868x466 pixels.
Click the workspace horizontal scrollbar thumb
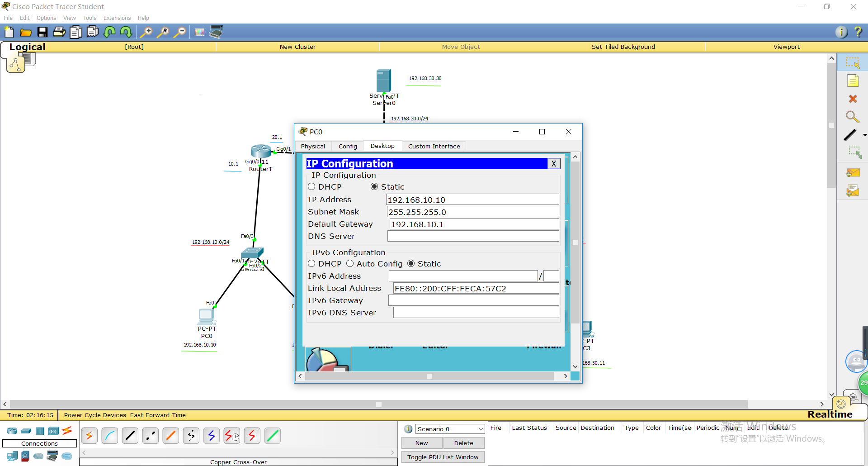click(379, 404)
